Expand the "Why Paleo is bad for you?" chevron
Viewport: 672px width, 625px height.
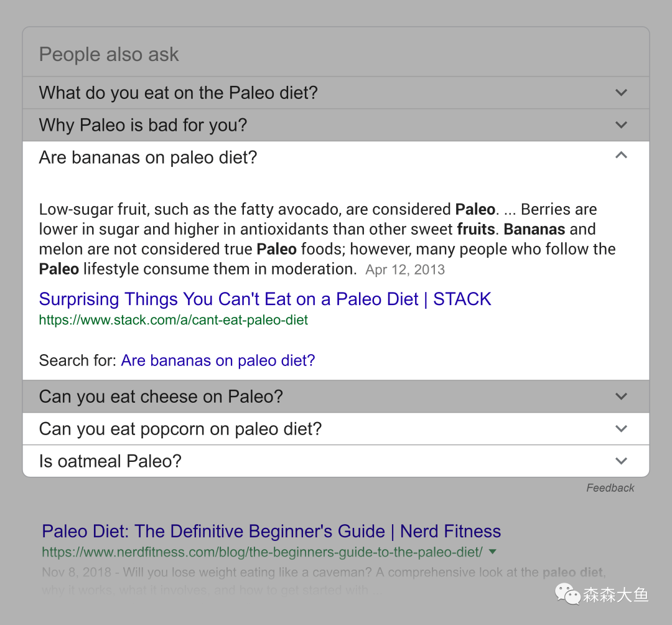pyautogui.click(x=621, y=125)
